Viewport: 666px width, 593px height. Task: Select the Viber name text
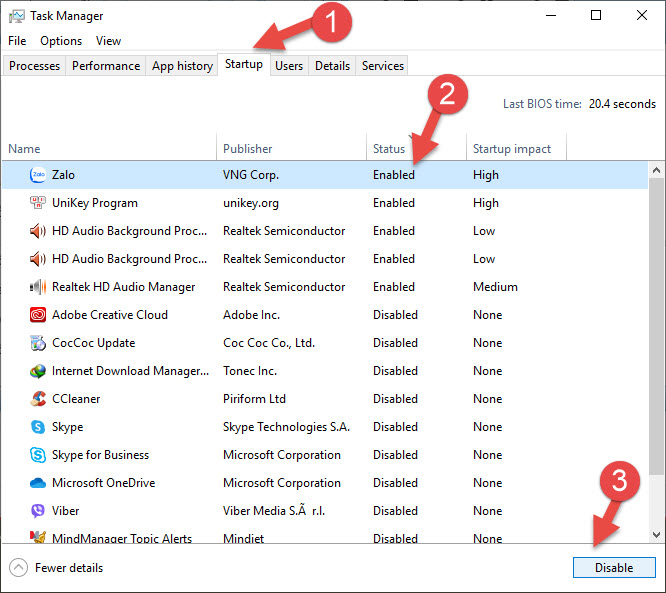click(65, 511)
